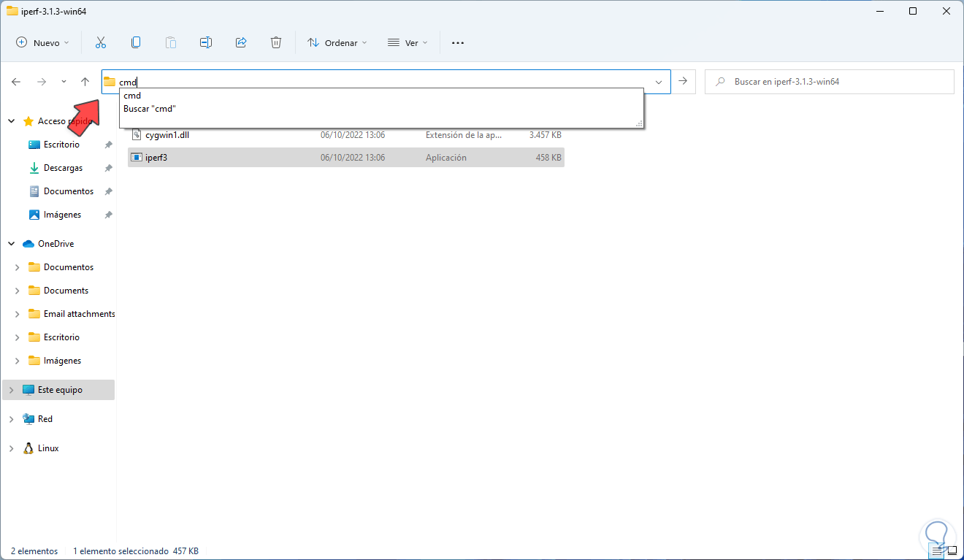The height and width of the screenshot is (560, 964).
Task: Click the Copy icon in the toolbar
Action: (x=136, y=43)
